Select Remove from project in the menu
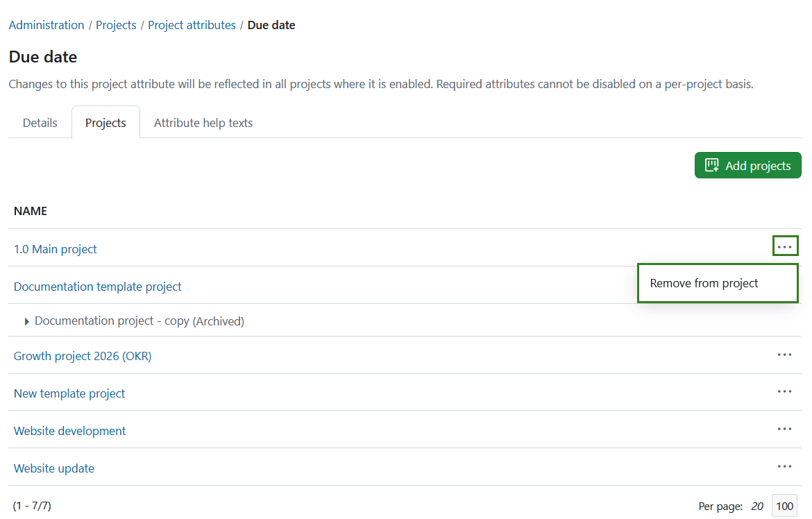The height and width of the screenshot is (519, 812). point(704,282)
